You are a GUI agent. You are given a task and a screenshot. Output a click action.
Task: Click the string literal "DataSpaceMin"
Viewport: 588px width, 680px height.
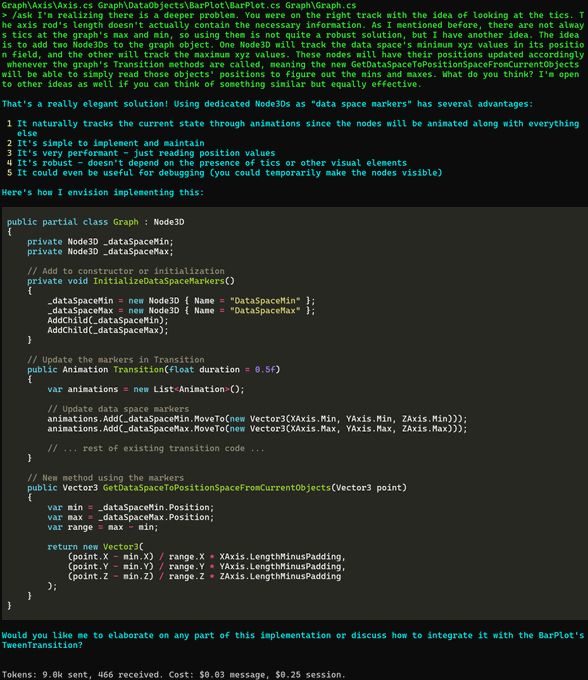click(x=265, y=301)
